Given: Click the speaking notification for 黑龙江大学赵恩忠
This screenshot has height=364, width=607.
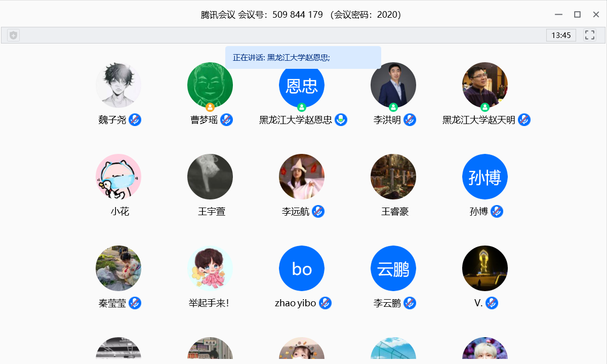Looking at the screenshot, I should (x=303, y=58).
